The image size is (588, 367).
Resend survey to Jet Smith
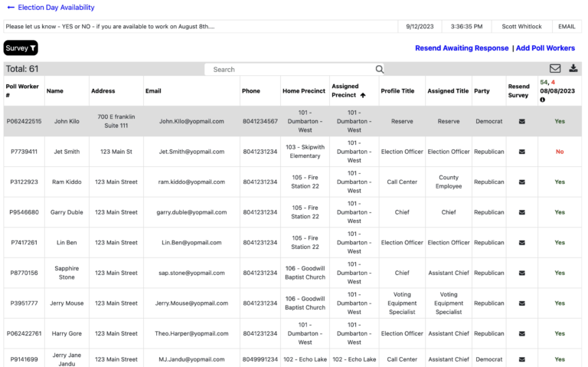click(x=521, y=152)
